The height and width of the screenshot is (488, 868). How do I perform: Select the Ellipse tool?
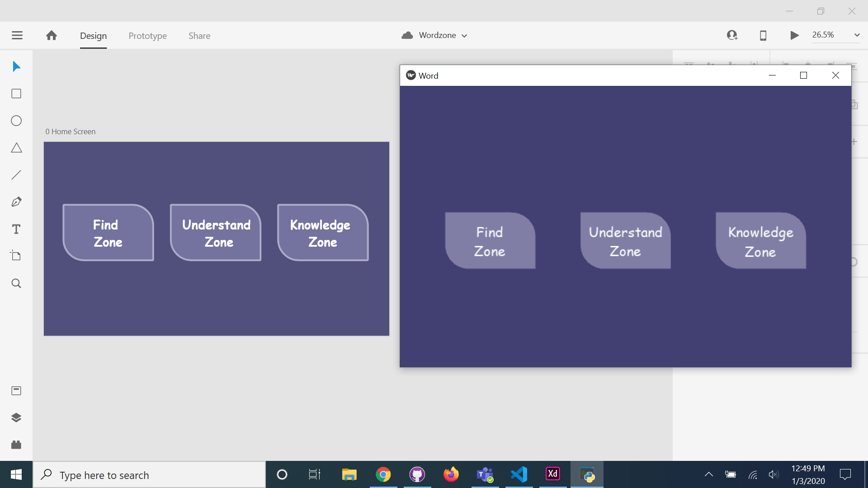[x=16, y=121]
